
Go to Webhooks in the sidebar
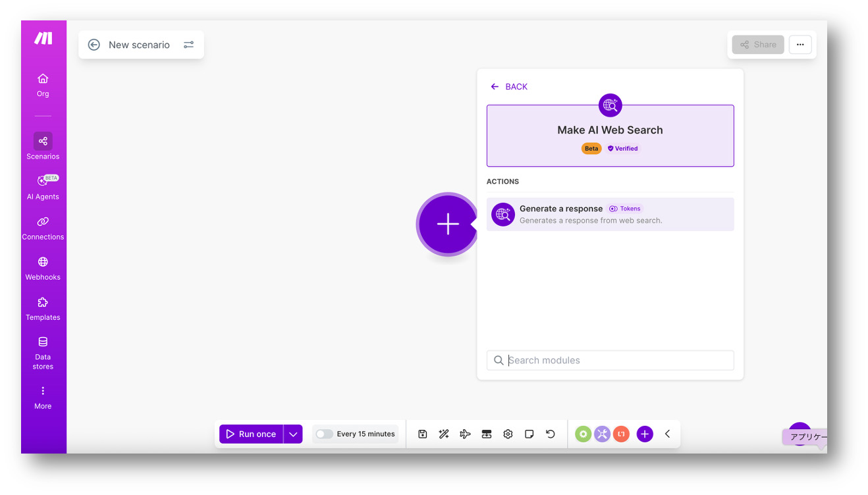click(43, 267)
